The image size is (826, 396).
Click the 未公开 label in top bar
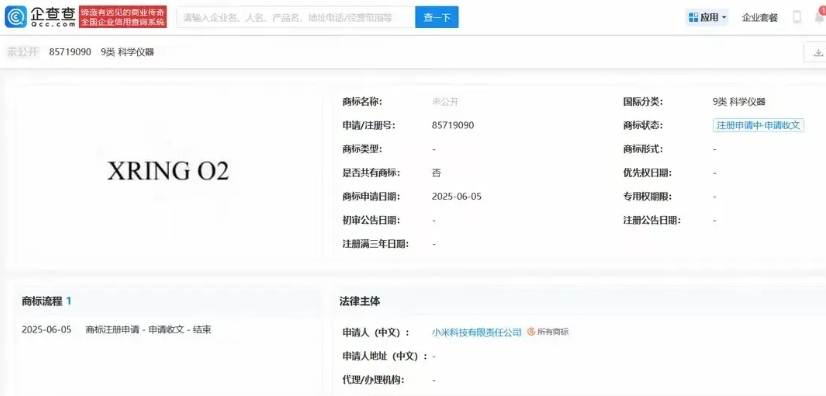(x=23, y=52)
